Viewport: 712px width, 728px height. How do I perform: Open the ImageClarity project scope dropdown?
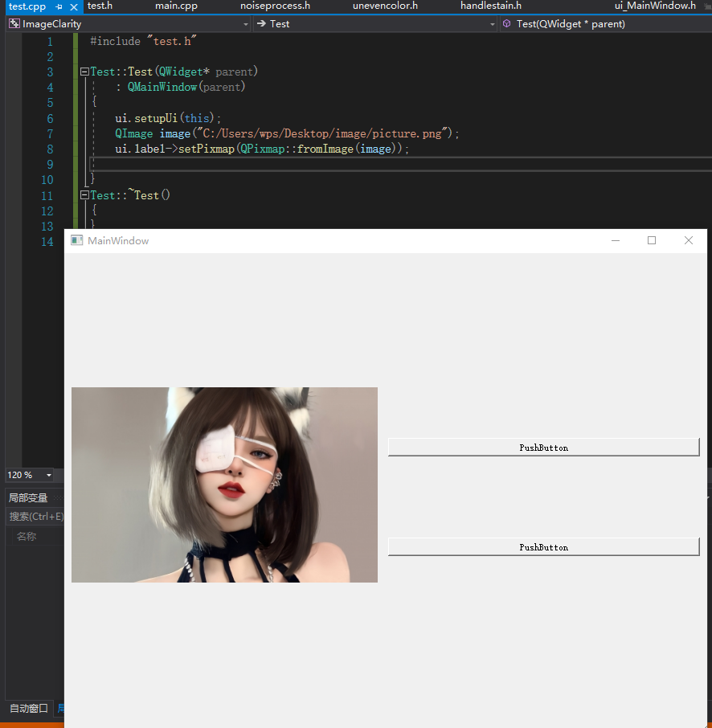[x=246, y=23]
